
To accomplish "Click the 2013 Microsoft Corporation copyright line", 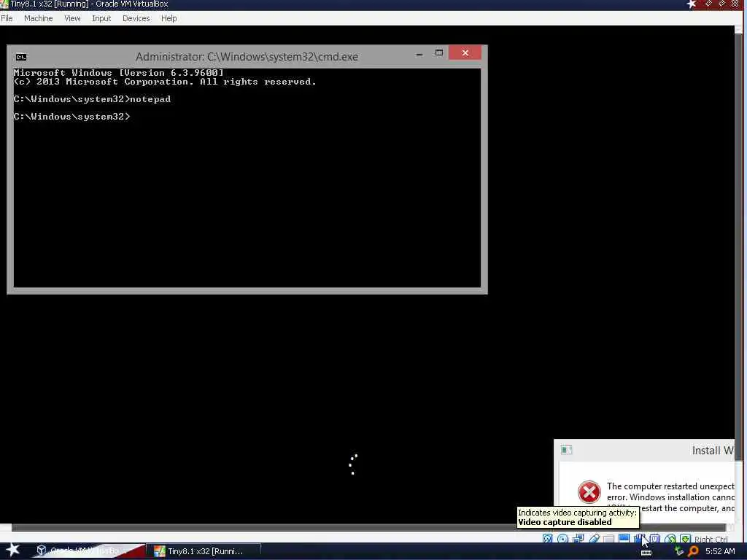I will point(165,82).
